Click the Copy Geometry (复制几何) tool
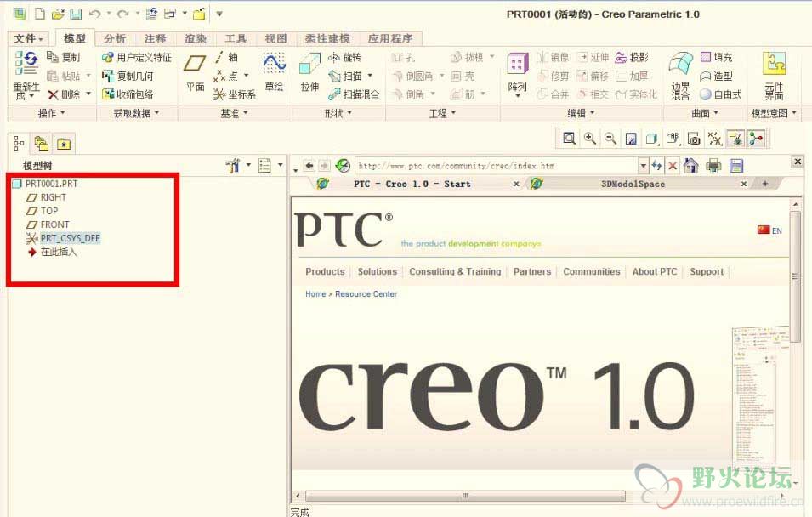812x517 pixels. click(x=128, y=77)
